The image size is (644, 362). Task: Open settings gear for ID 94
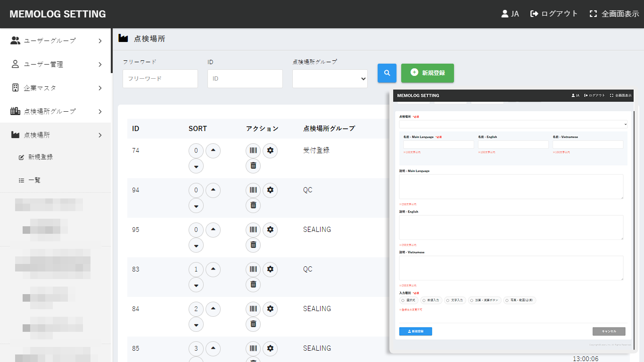coord(270,190)
